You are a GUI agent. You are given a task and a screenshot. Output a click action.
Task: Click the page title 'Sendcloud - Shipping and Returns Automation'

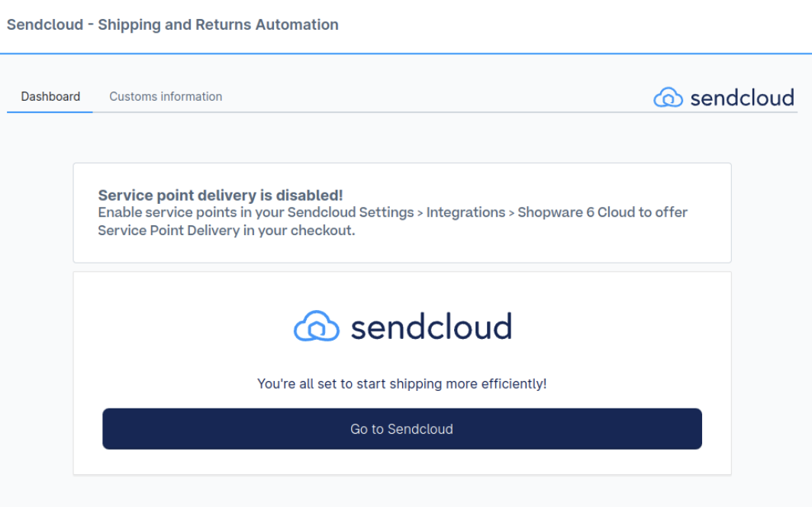(x=172, y=25)
